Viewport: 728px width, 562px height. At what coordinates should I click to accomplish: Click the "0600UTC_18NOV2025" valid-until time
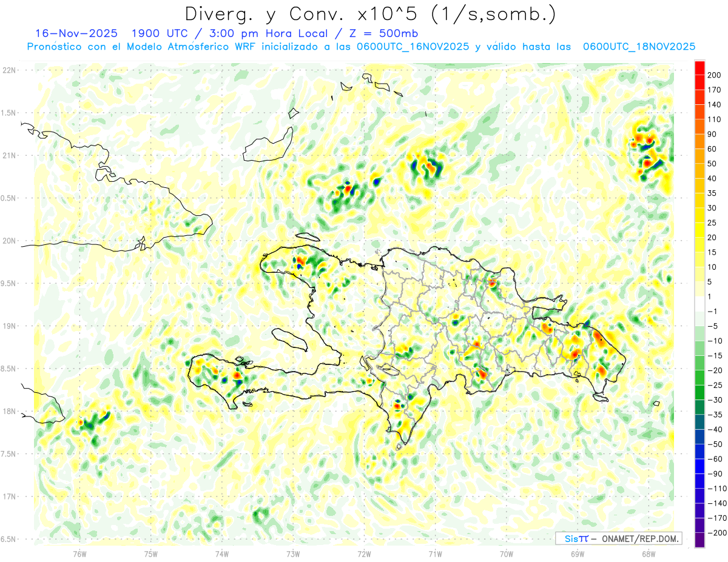click(x=639, y=47)
